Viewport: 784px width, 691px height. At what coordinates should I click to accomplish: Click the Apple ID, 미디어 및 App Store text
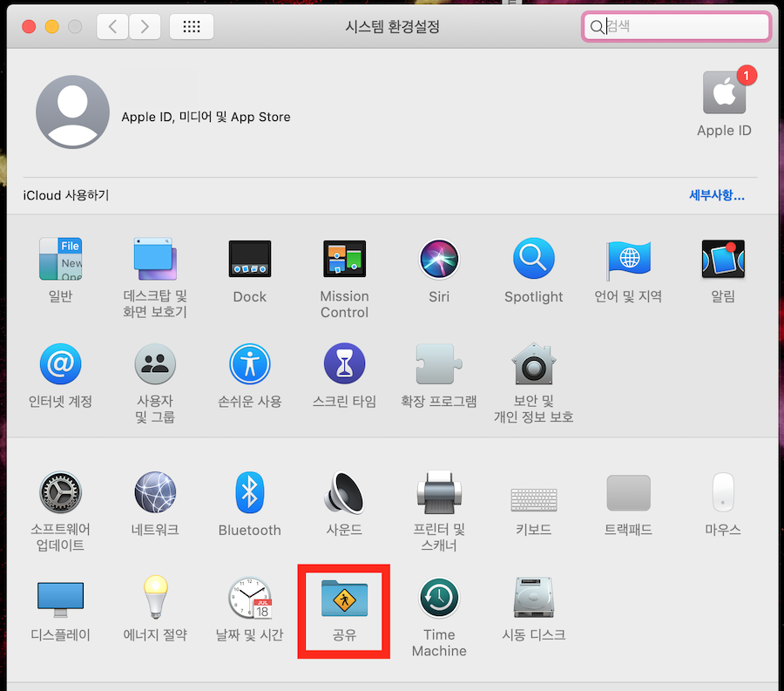[x=206, y=117]
